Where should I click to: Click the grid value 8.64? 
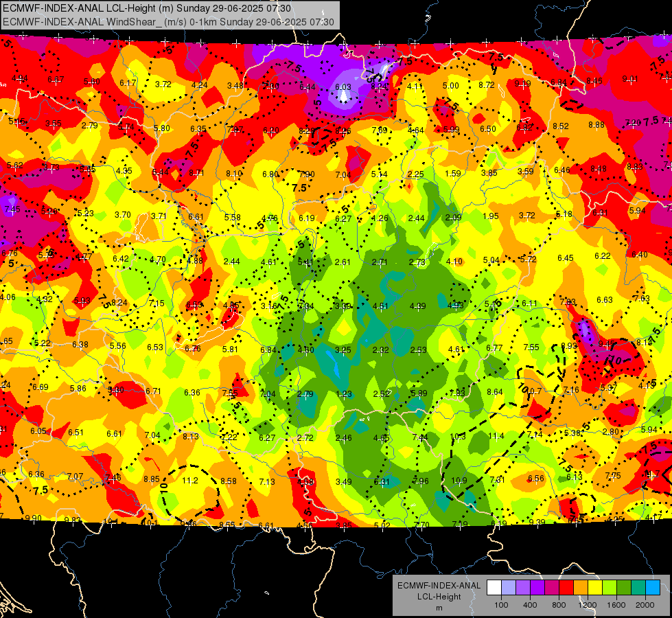[495, 391]
